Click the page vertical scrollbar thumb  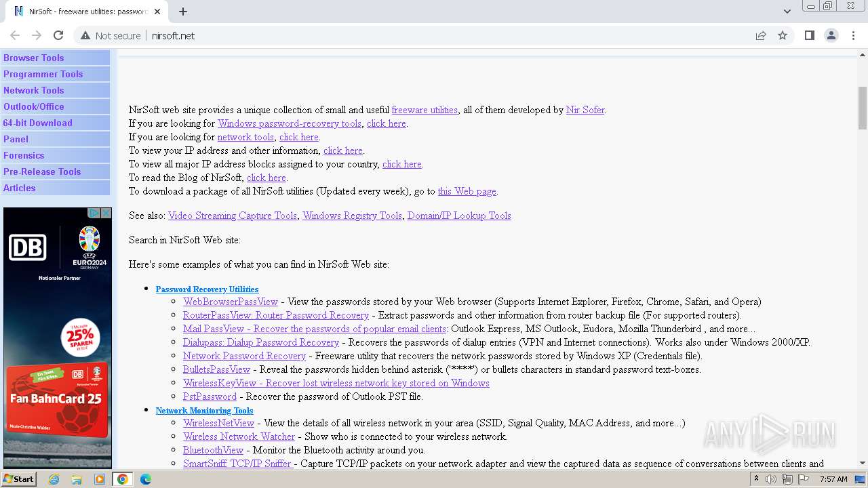click(x=863, y=108)
